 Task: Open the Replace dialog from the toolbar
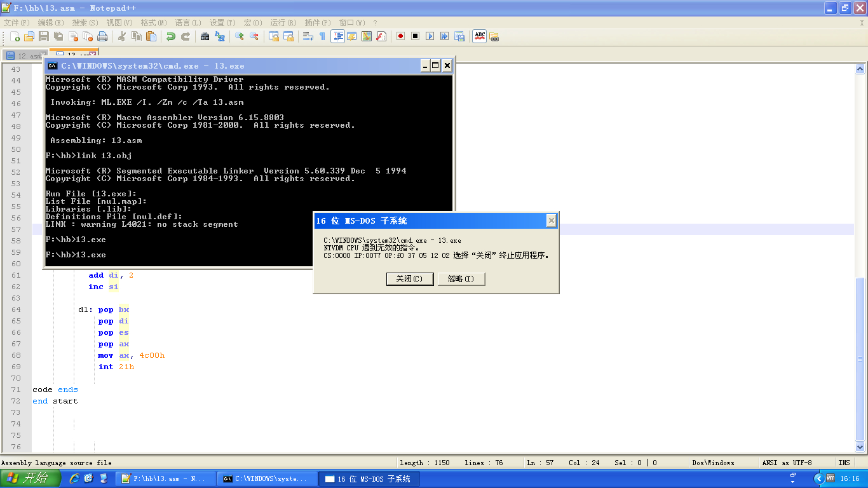pos(220,36)
